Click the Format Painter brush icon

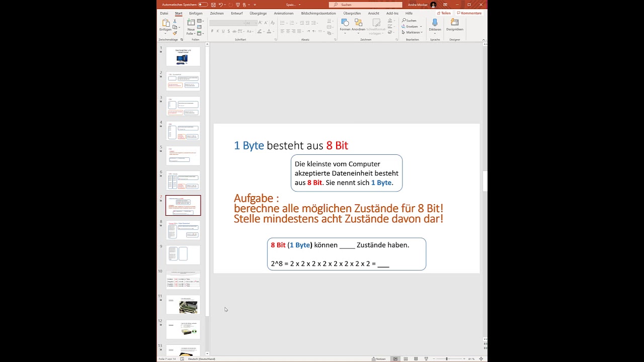click(175, 33)
